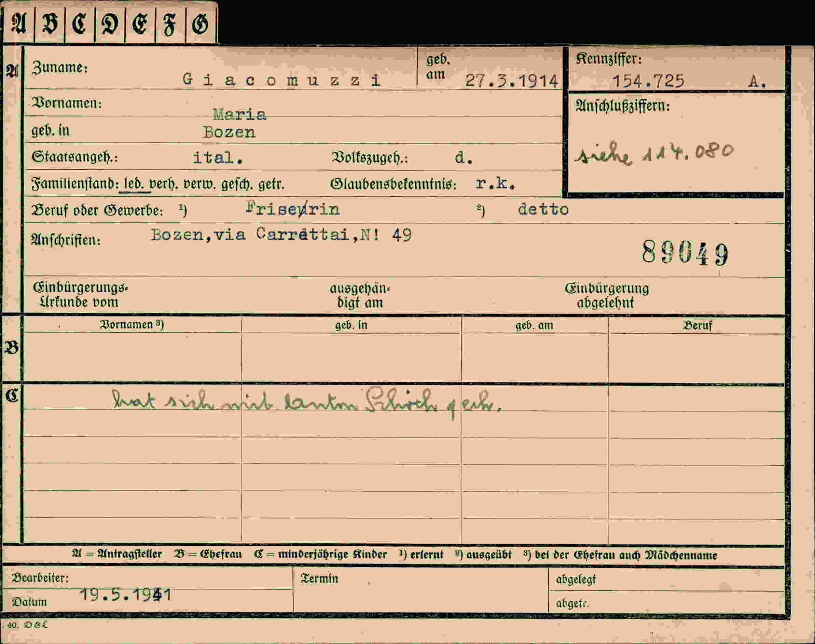Viewport: 815px width, 644px height.
Task: Click the 'Anschriften:' label
Action: pyautogui.click(x=66, y=240)
